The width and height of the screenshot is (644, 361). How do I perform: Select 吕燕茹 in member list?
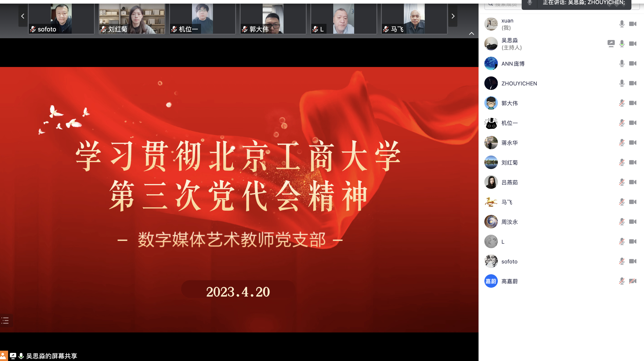pos(561,182)
